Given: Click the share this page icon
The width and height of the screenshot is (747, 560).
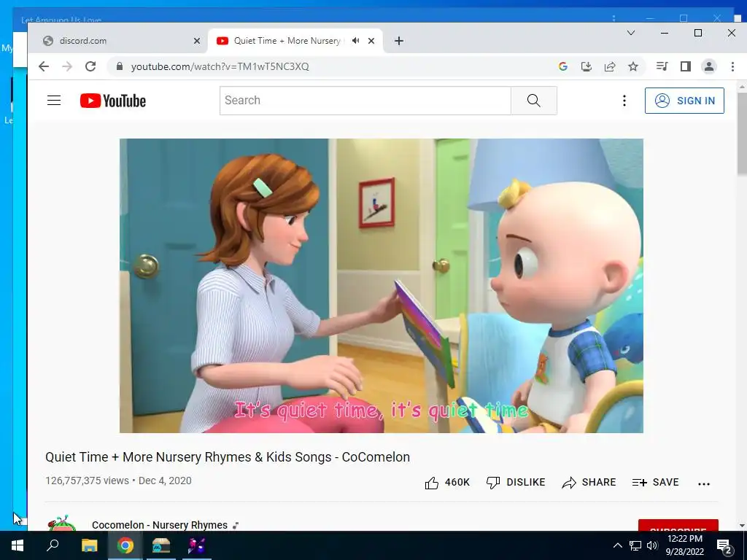Looking at the screenshot, I should pyautogui.click(x=610, y=66).
